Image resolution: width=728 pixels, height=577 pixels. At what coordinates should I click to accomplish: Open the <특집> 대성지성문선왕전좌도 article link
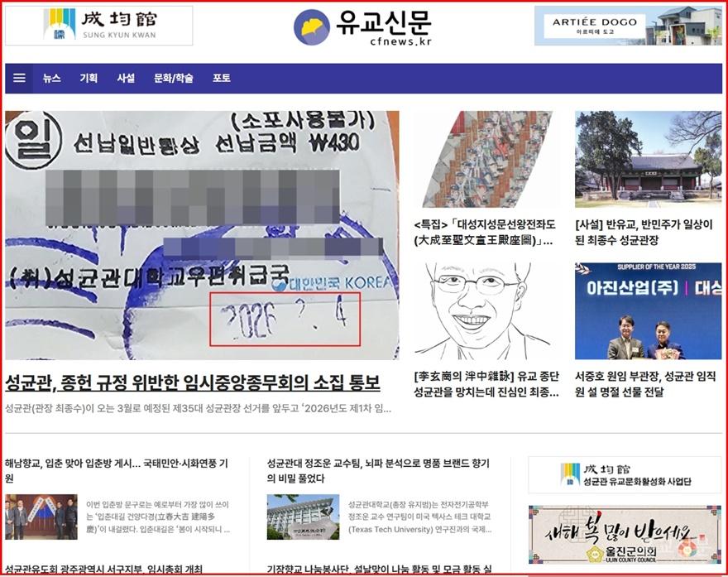click(x=484, y=233)
